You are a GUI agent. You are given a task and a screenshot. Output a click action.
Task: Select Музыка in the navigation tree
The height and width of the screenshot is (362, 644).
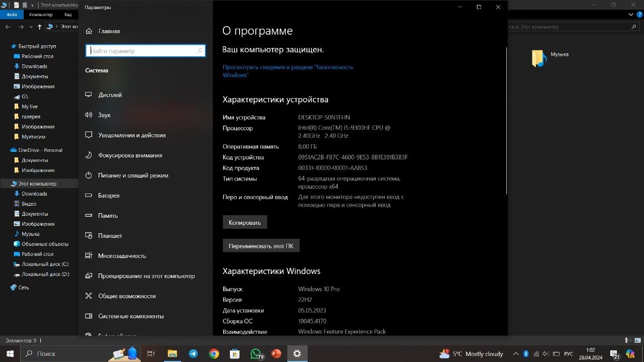click(x=27, y=234)
